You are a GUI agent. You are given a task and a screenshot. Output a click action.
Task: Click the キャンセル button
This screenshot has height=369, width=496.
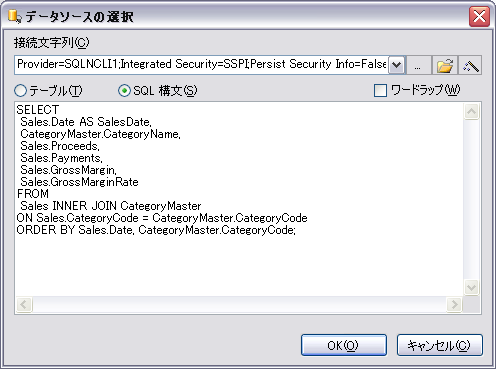tap(440, 345)
